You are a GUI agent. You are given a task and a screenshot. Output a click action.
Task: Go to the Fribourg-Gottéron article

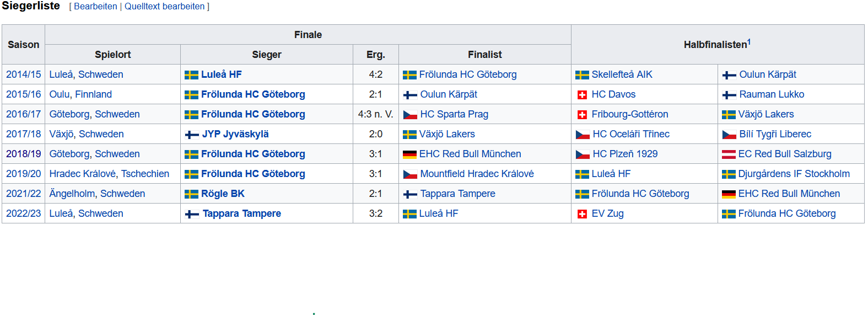(629, 114)
